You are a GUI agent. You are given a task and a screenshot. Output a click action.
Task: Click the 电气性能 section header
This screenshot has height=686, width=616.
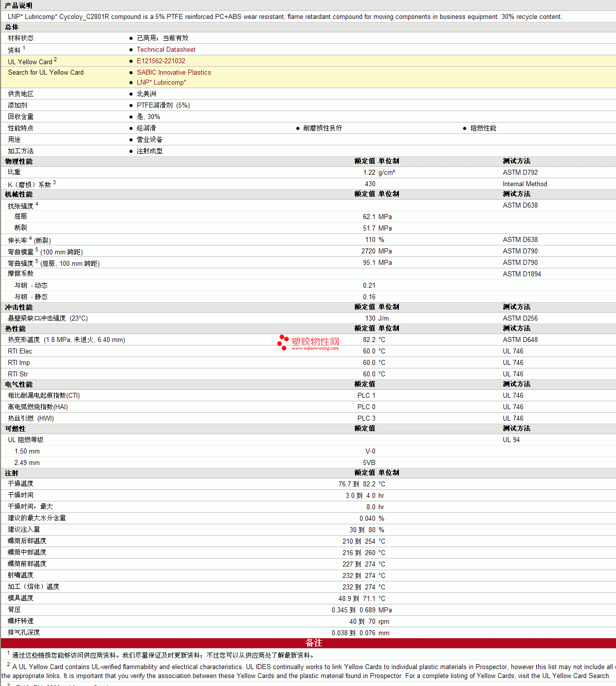19,384
